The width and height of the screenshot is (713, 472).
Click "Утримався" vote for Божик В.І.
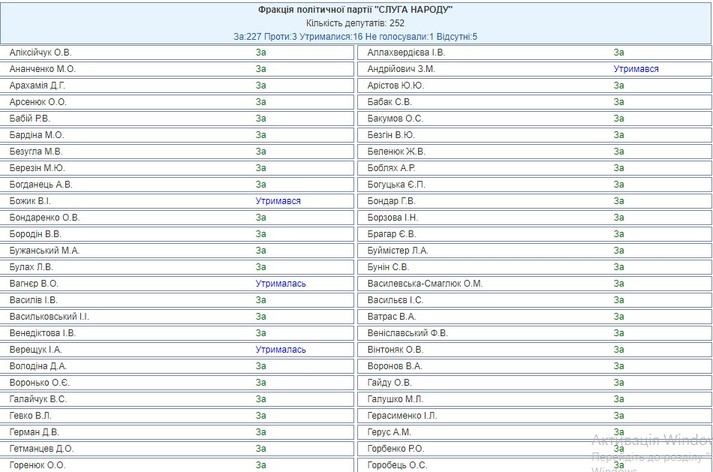(277, 201)
